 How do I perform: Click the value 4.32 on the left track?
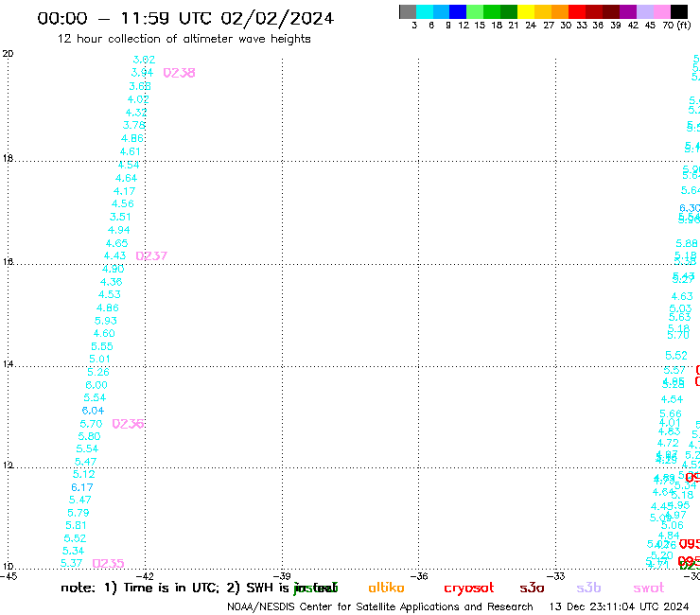136,113
